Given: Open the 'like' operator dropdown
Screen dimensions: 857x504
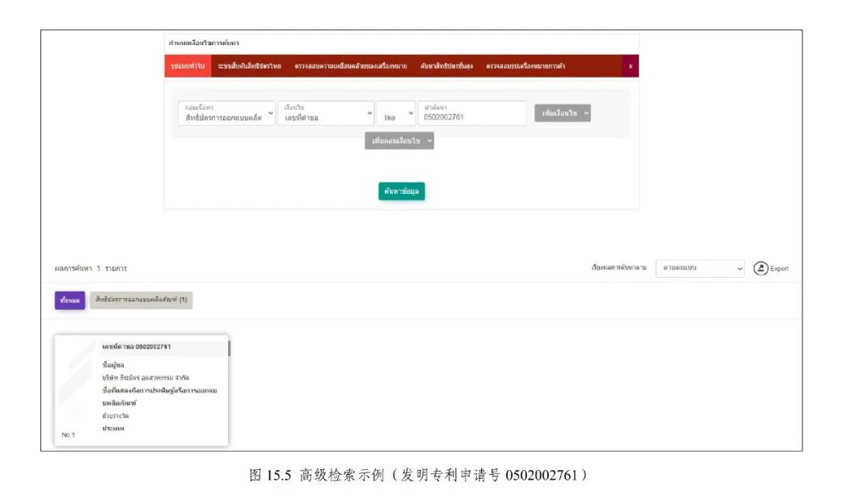Looking at the screenshot, I should pyautogui.click(x=396, y=114).
